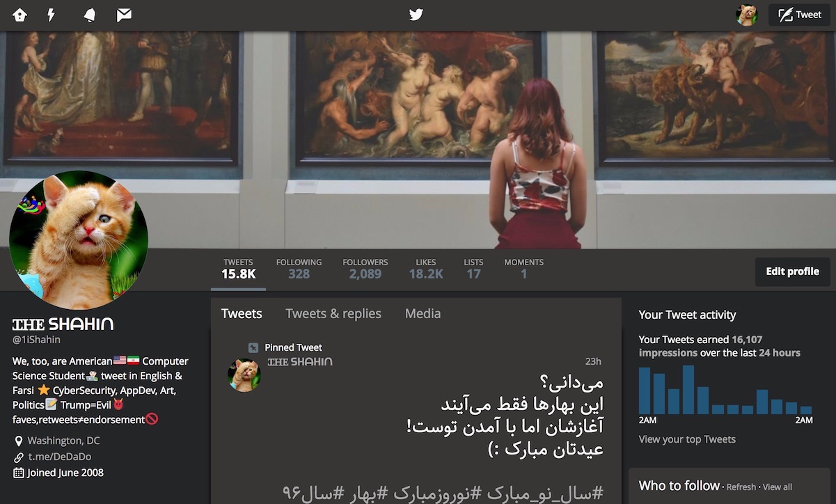Click Refresh in Who to follow
Image resolution: width=836 pixels, height=504 pixels.
[741, 487]
